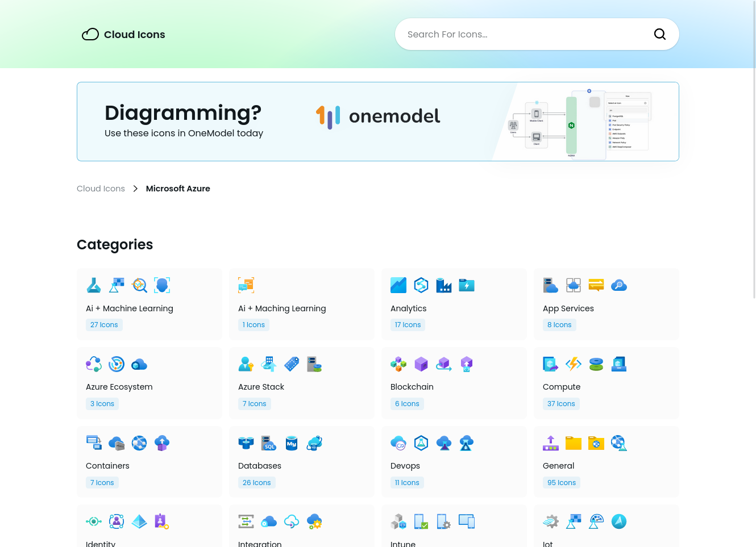The image size is (756, 547).
Task: Click 95 Icons badge under General
Action: click(x=562, y=483)
